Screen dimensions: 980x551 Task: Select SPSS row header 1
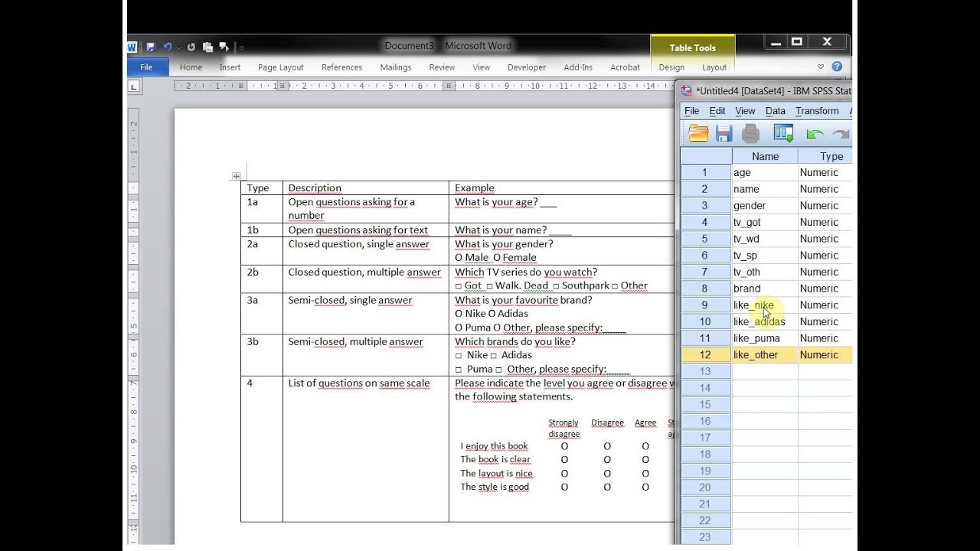706,172
